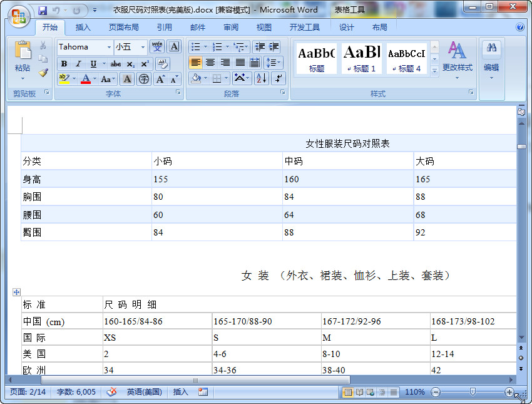Image resolution: width=532 pixels, height=404 pixels.
Task: Switch to full screen reading view
Action: (x=359, y=393)
